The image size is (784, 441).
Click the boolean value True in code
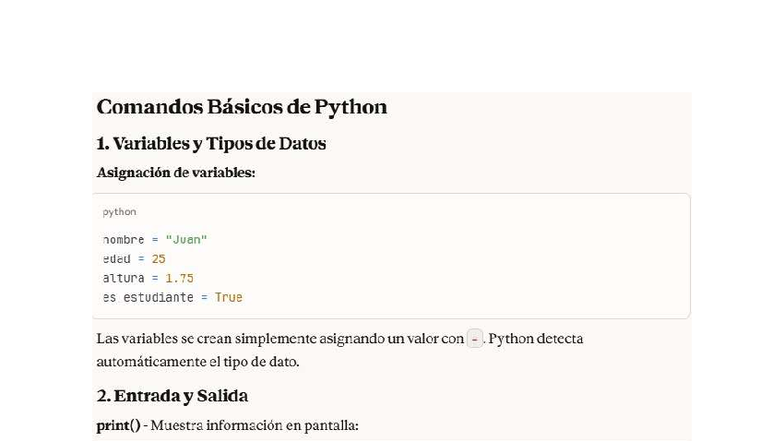[228, 297]
